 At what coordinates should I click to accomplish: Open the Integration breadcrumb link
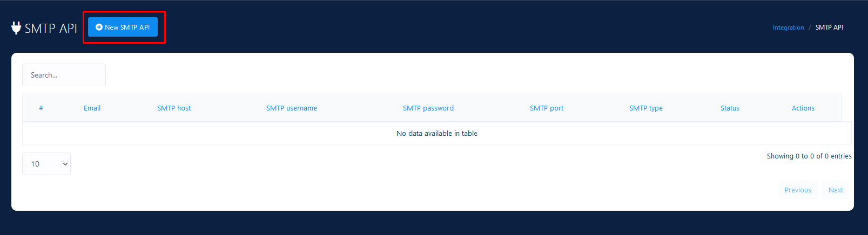click(x=788, y=27)
